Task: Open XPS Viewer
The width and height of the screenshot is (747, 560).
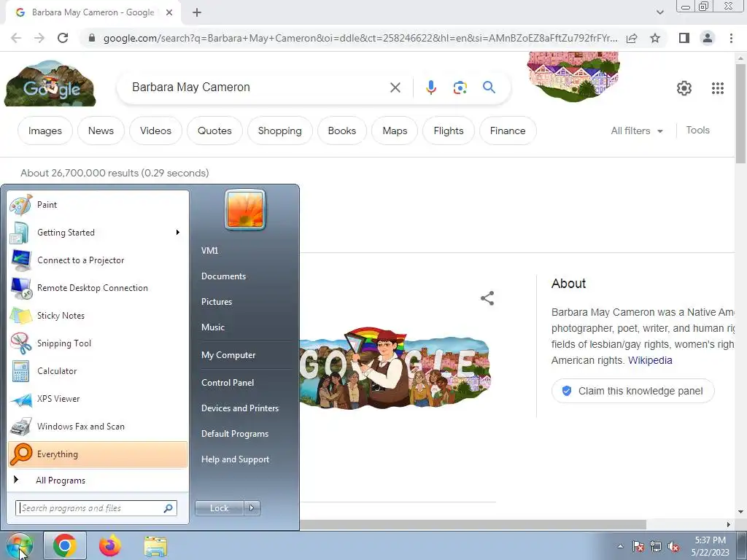Action: (98, 399)
